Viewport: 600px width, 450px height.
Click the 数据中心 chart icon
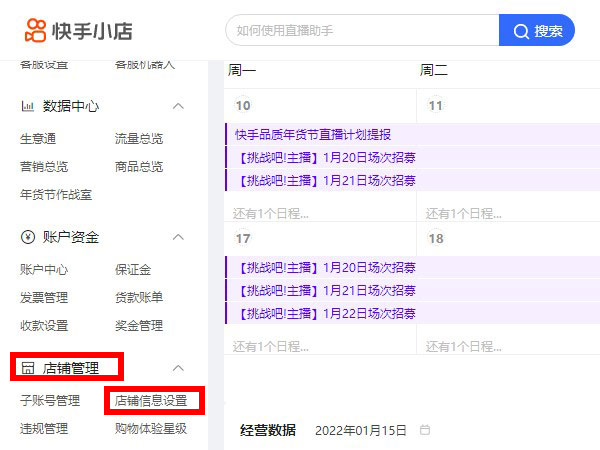coord(27,106)
